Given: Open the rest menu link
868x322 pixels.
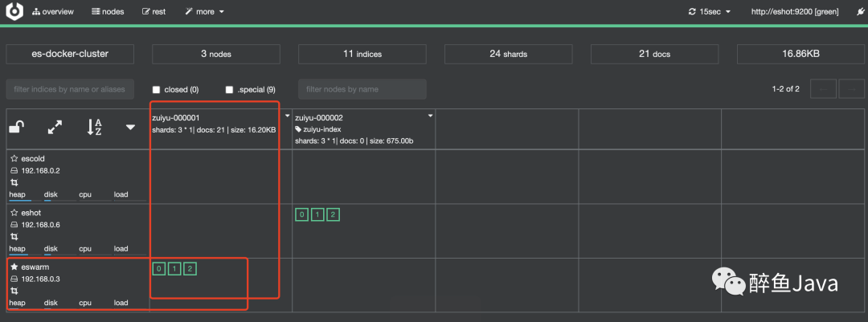Looking at the screenshot, I should 154,11.
